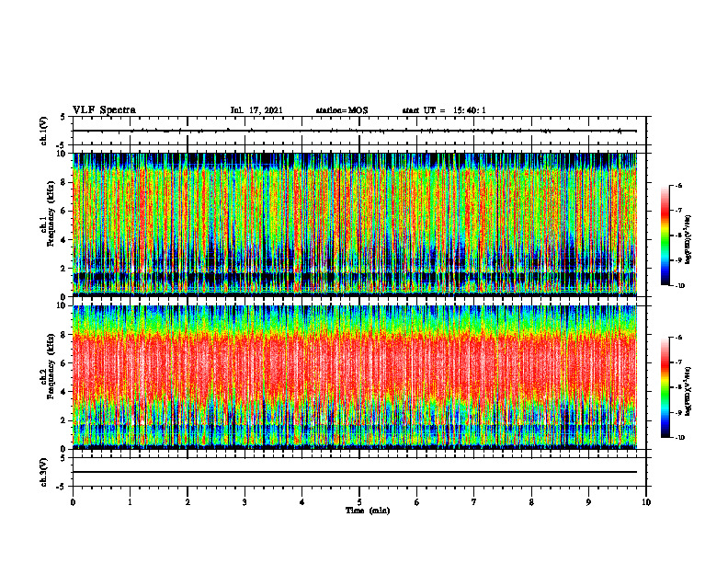Click the ch.2 spectrogram panel
The width and height of the screenshot is (728, 563).
tap(355, 377)
